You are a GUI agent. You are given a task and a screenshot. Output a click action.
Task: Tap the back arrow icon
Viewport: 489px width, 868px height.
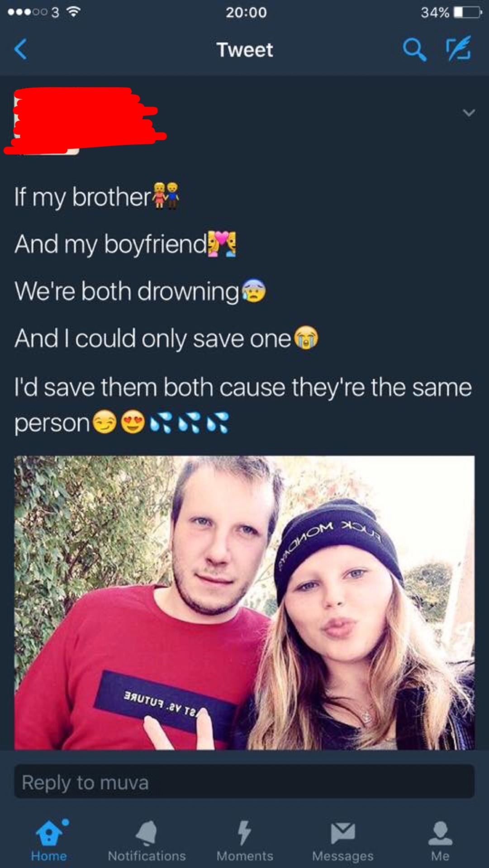20,49
